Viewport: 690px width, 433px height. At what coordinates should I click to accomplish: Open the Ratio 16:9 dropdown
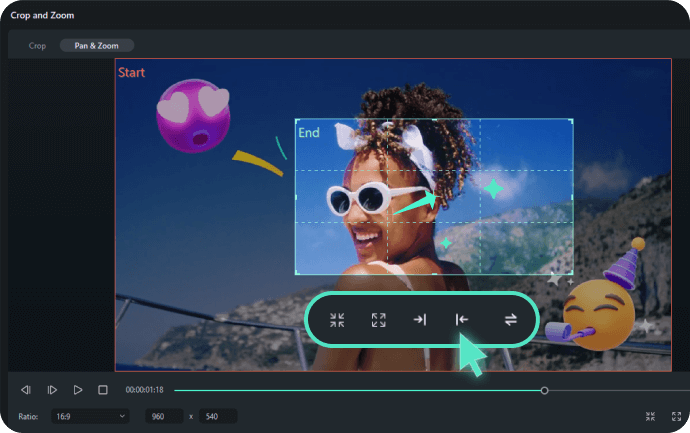90,416
